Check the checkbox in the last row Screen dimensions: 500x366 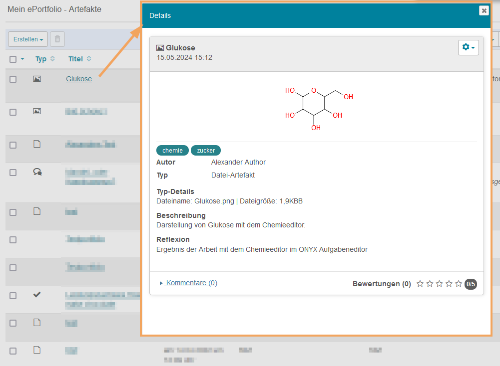coord(13,351)
